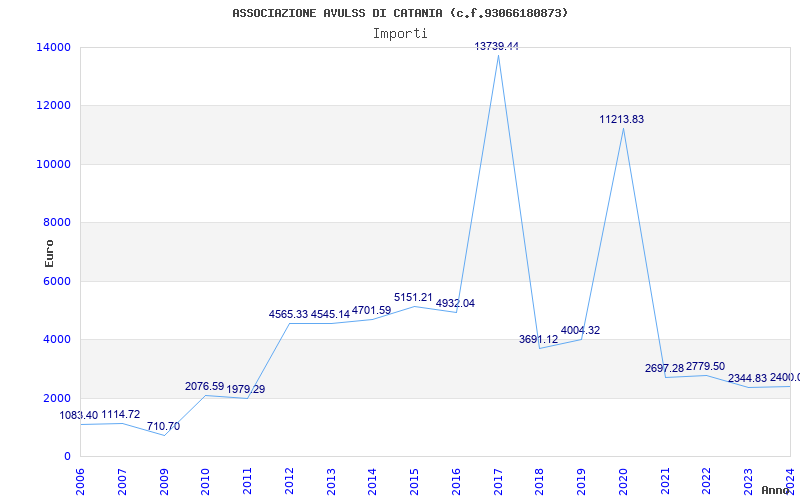Viewport: 800px width, 500px height.
Task: Click the 2076.59 data label
Action: 205,387
